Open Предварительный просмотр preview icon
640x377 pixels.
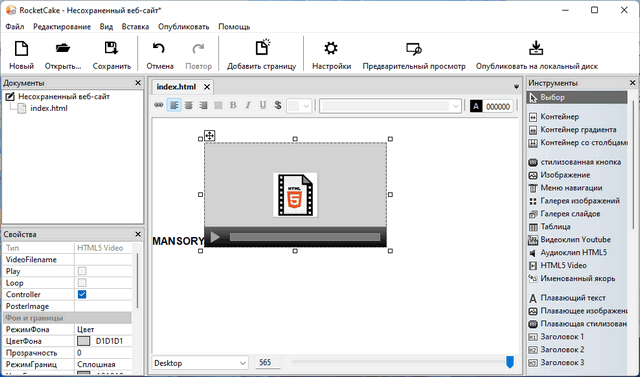coord(413,49)
